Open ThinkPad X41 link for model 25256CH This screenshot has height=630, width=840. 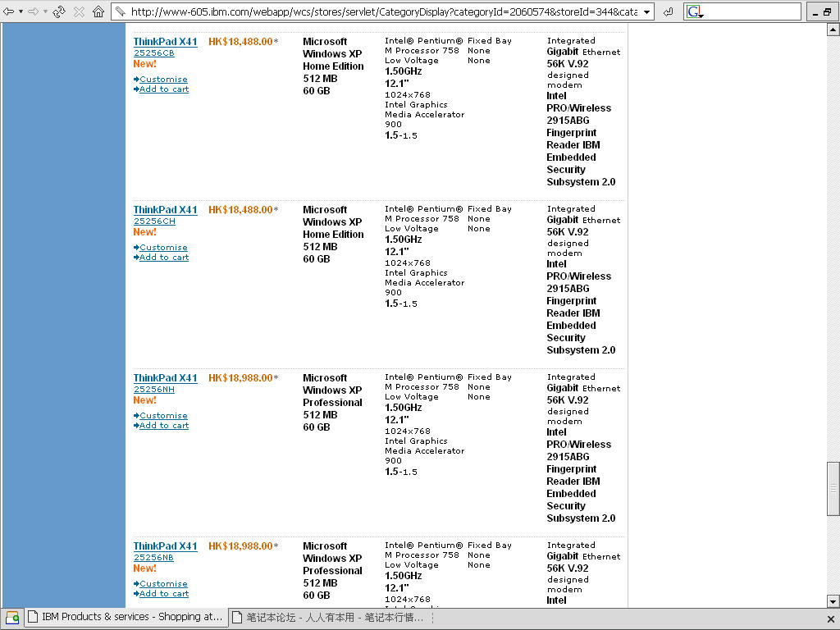pos(165,210)
